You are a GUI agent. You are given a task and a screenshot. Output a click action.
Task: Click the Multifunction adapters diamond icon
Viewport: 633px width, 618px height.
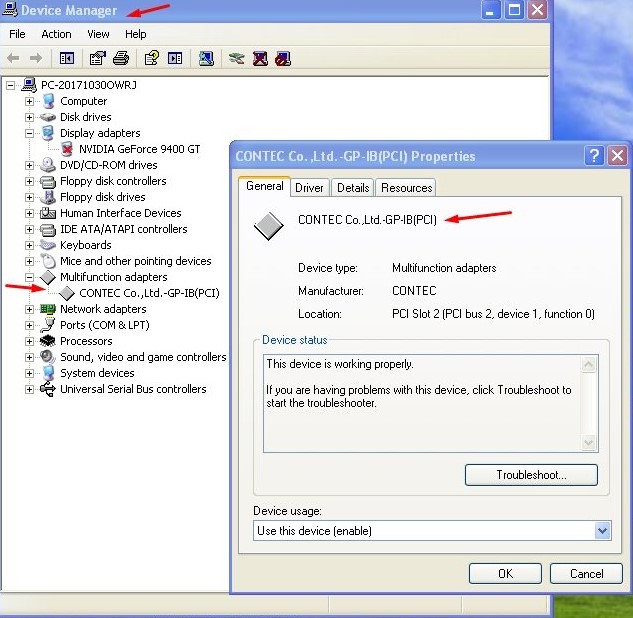[48, 277]
